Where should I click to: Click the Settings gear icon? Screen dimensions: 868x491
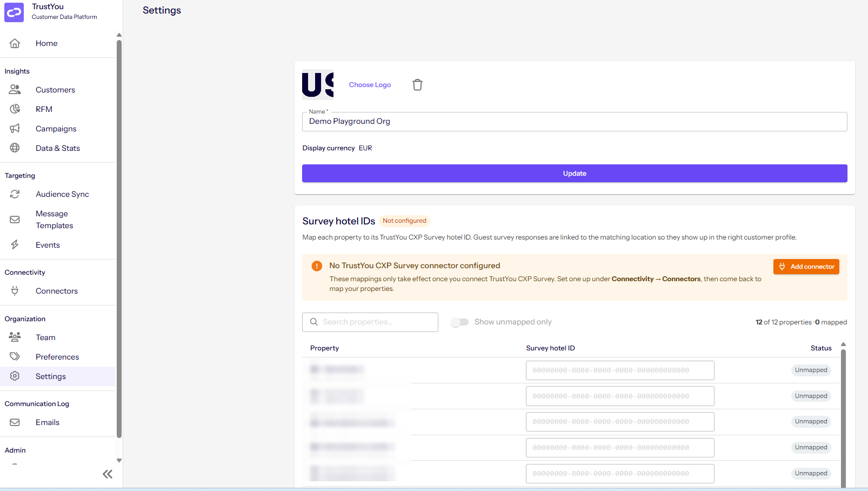(15, 376)
